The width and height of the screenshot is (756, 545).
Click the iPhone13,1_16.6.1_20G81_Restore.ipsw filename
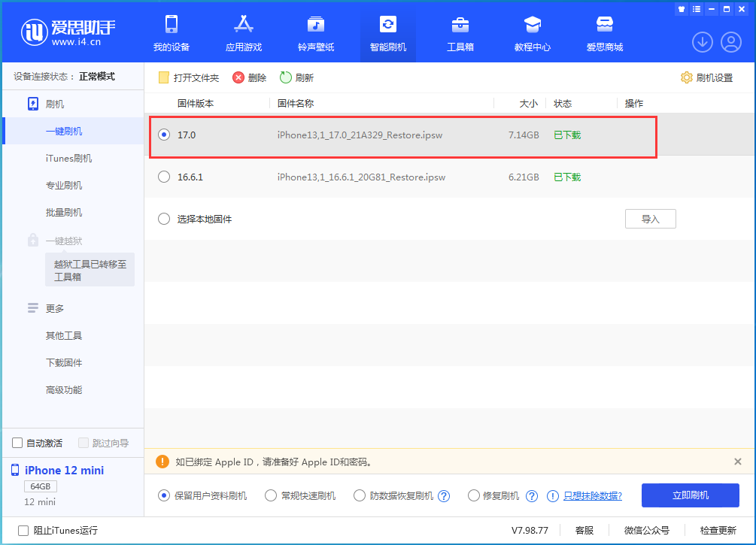(x=361, y=177)
